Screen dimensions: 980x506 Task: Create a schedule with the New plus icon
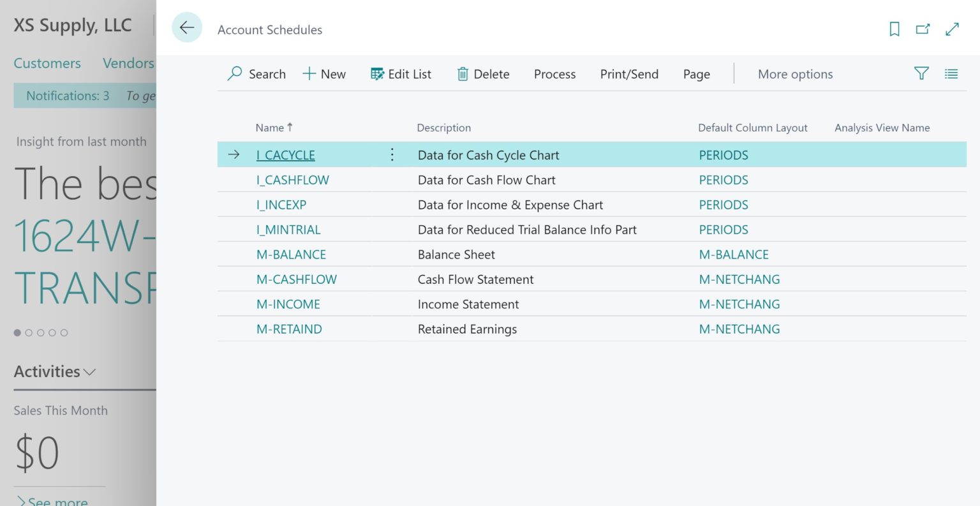pyautogui.click(x=309, y=73)
